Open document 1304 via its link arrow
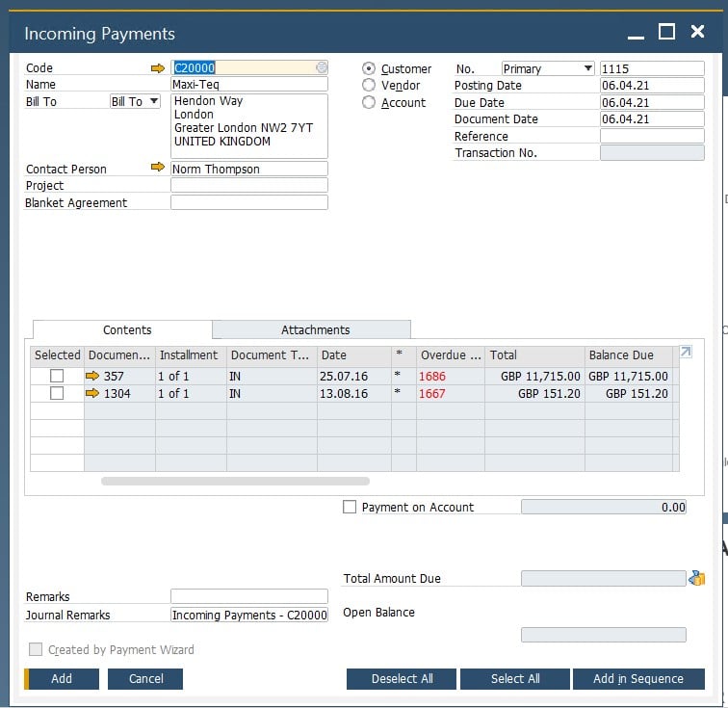The height and width of the screenshot is (708, 728). [92, 393]
